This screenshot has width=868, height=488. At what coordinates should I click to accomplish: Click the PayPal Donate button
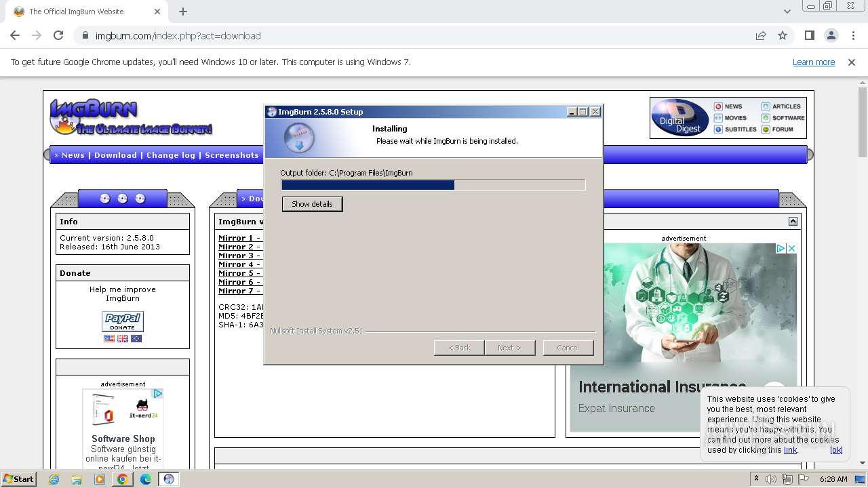[123, 321]
